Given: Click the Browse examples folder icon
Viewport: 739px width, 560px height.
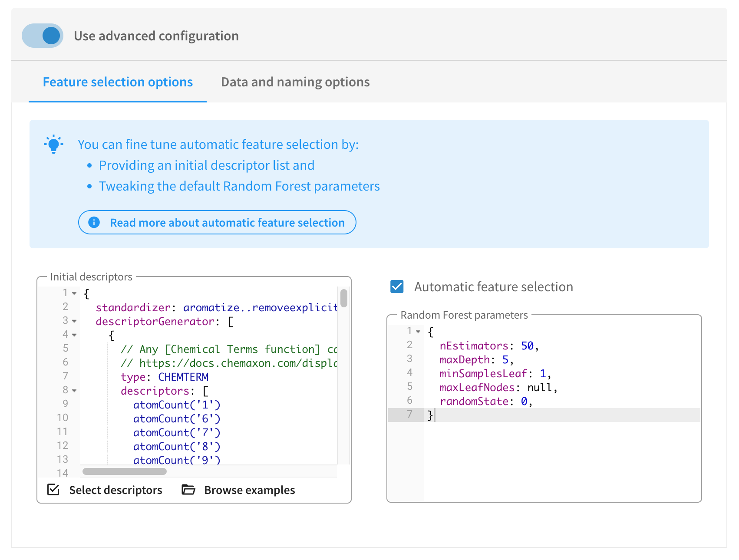Looking at the screenshot, I should pos(188,490).
